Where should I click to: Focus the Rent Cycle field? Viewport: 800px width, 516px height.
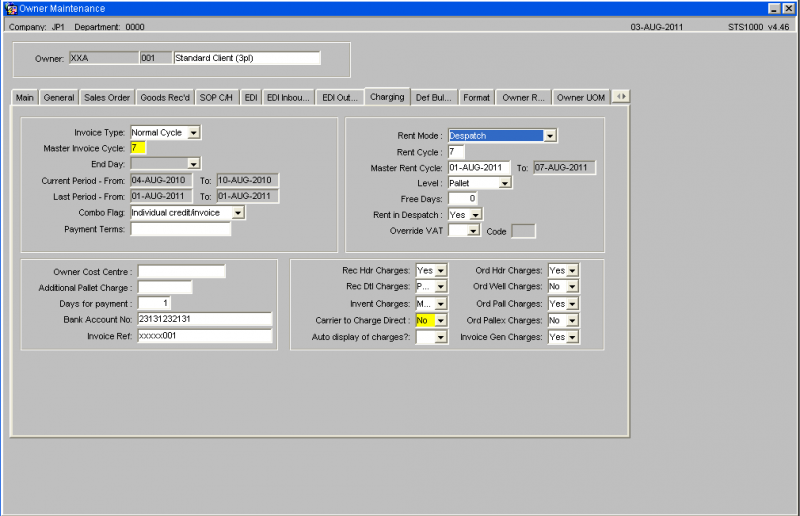[x=456, y=152]
